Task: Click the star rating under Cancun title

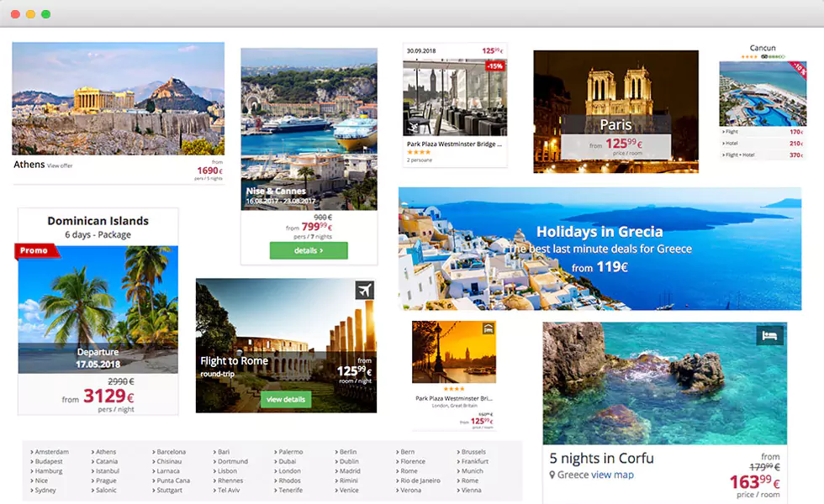Action: (x=747, y=56)
